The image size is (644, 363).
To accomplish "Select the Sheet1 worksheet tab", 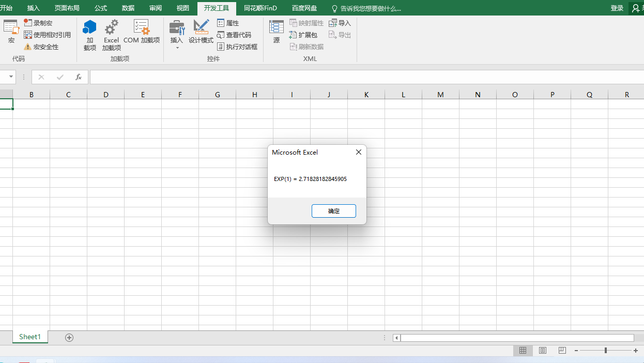I will click(30, 337).
